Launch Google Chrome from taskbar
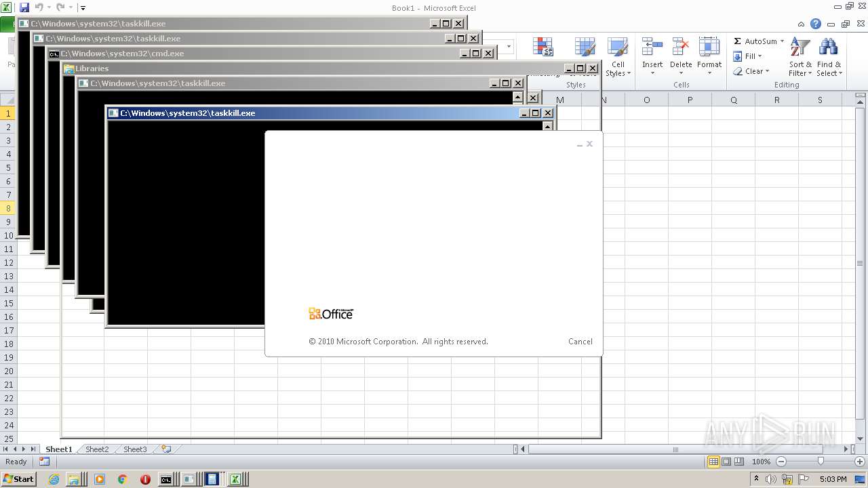The height and width of the screenshot is (488, 868). (x=122, y=479)
